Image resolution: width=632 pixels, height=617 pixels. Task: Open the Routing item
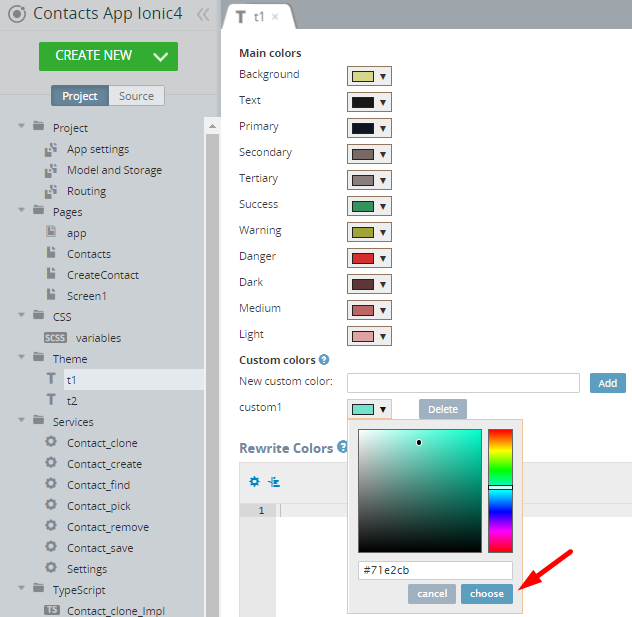[x=86, y=191]
